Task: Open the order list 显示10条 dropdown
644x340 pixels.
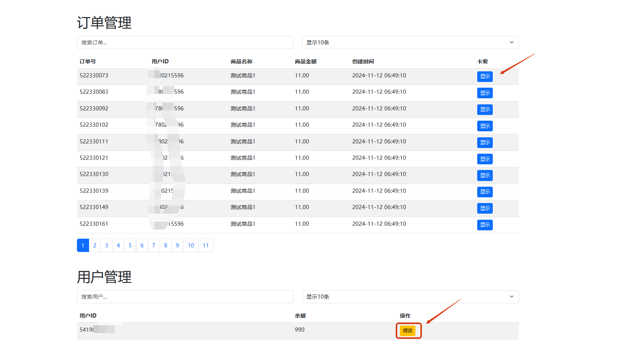Action: (410, 42)
